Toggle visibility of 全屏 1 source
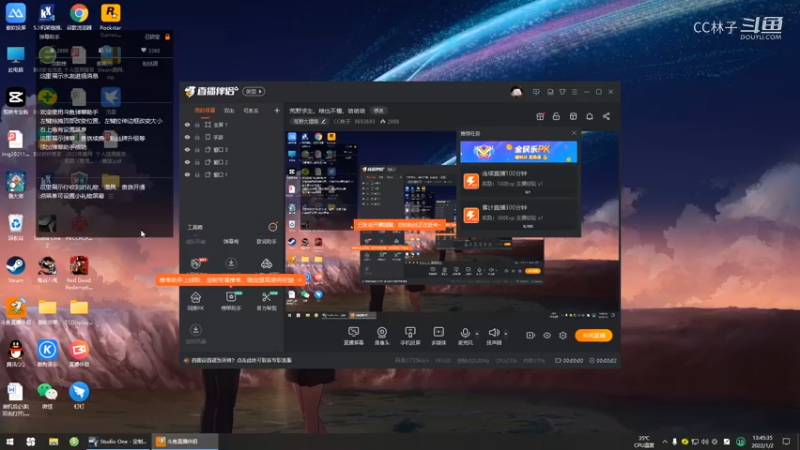This screenshot has height=450, width=800. [x=187, y=124]
